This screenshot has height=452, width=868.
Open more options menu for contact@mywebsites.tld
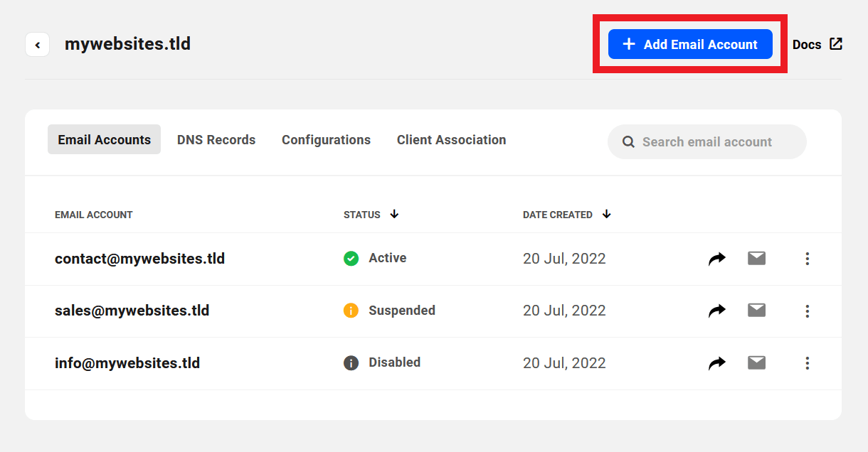[x=808, y=259]
